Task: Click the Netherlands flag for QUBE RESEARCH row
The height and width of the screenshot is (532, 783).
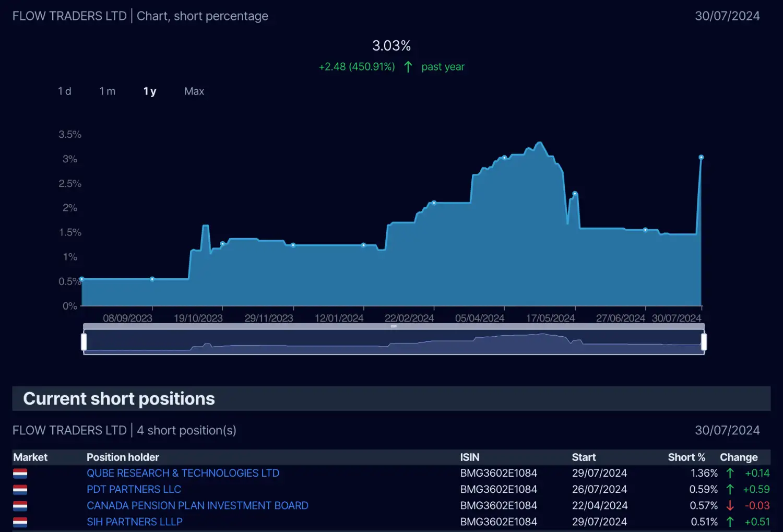Action: pos(20,474)
